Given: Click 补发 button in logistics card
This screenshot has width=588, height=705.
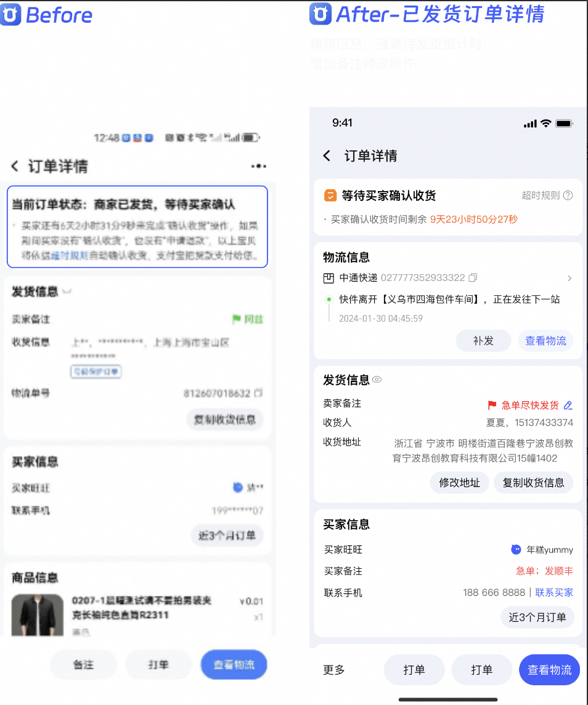Looking at the screenshot, I should click(x=483, y=341).
